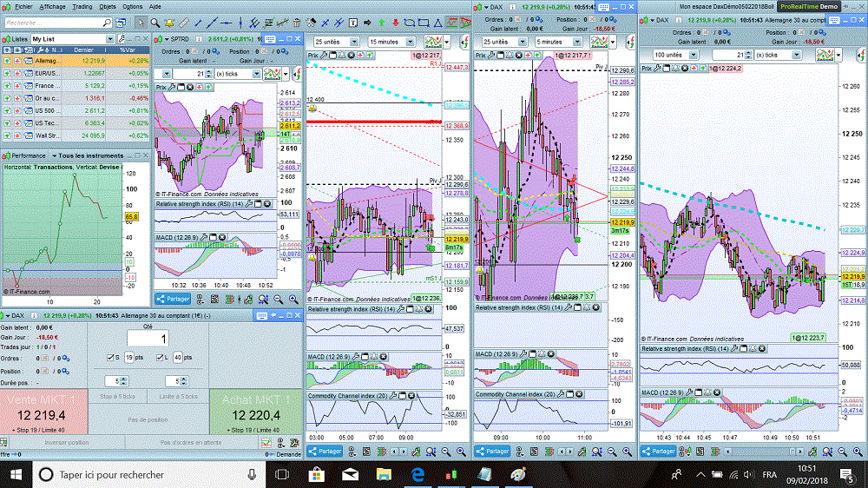Click the alert bell tool icon
Viewport: 868px width, 488px height.
coord(169,23)
